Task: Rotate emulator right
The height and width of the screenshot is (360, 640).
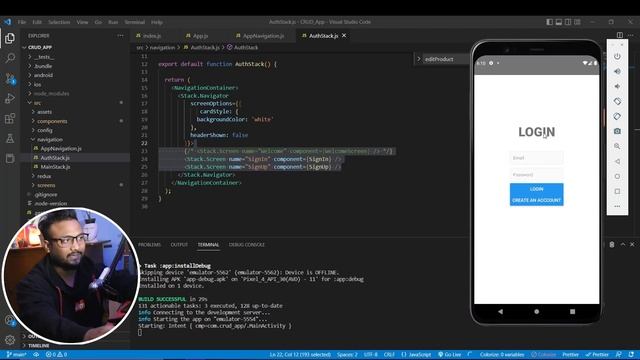Action: 617,116
